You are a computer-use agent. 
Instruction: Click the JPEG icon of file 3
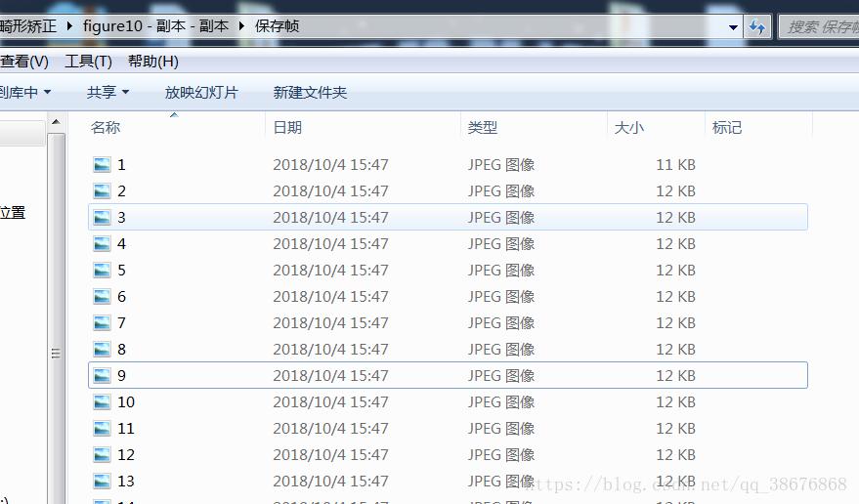(x=102, y=218)
